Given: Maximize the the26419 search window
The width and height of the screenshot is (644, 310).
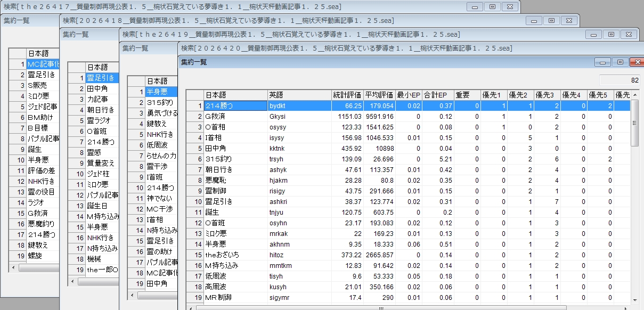Looking at the screenshot, I should pos(610,35).
